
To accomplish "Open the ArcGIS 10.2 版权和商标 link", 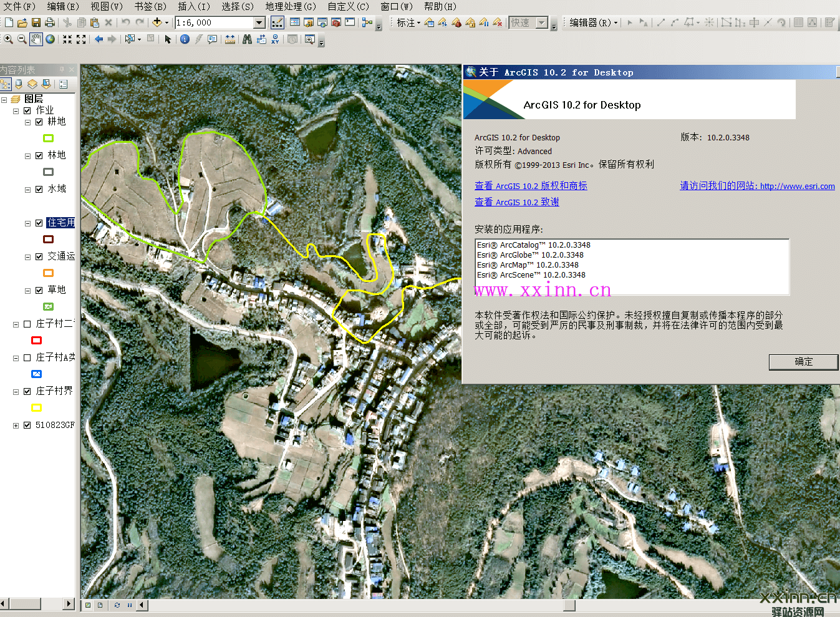I will [x=531, y=186].
